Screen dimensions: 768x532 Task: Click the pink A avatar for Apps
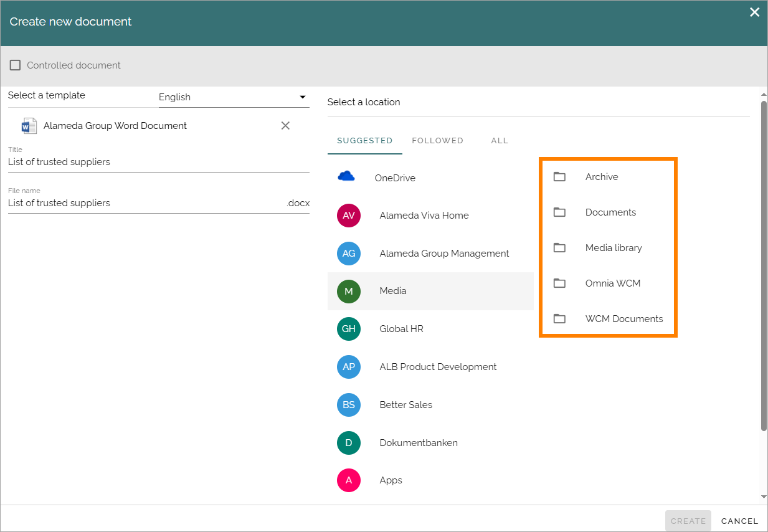coord(349,480)
